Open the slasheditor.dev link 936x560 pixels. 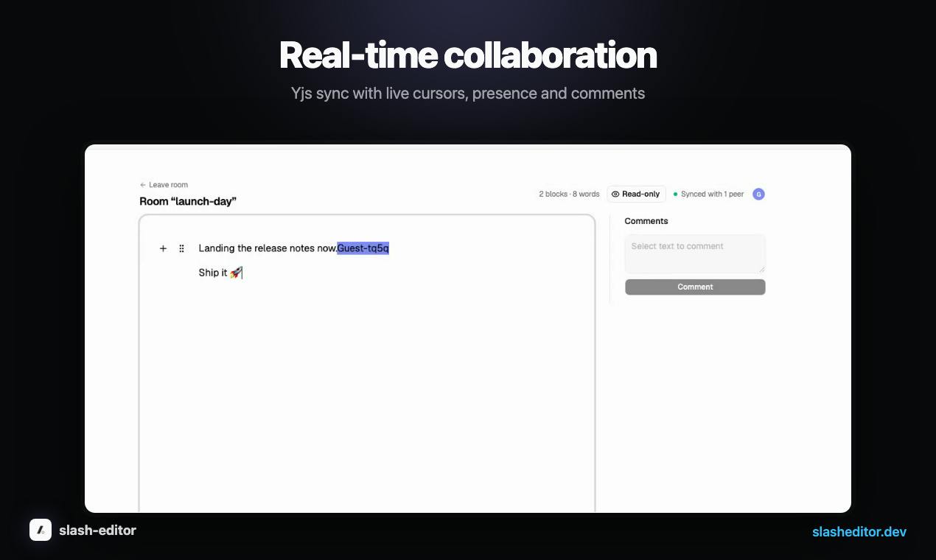coord(859,531)
